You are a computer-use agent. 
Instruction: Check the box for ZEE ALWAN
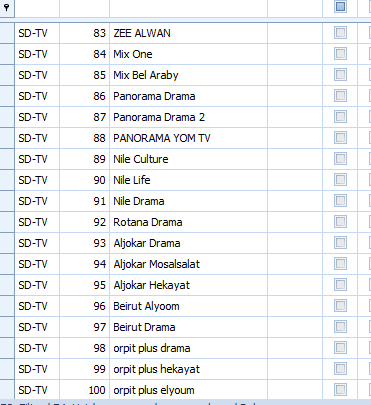(340, 33)
